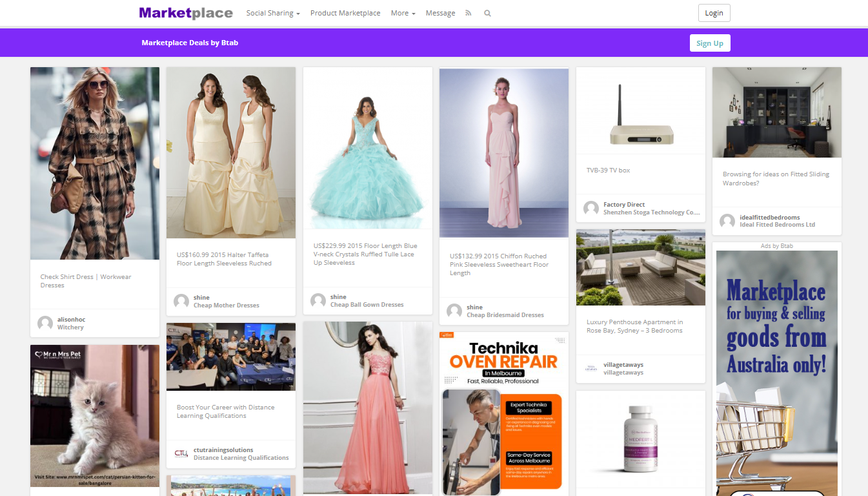The image size is (868, 496).
Task: Open checked shirt dress photo
Action: click(x=95, y=163)
